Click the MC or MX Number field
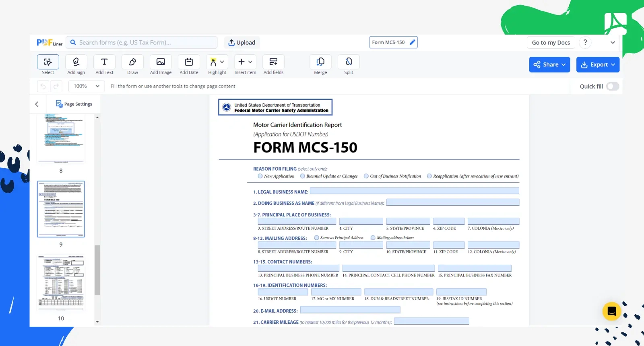 [x=336, y=292]
